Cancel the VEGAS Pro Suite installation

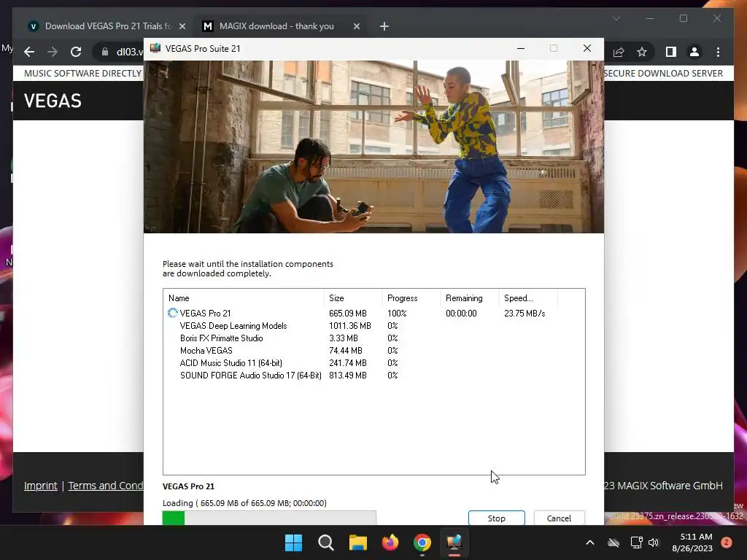click(559, 518)
